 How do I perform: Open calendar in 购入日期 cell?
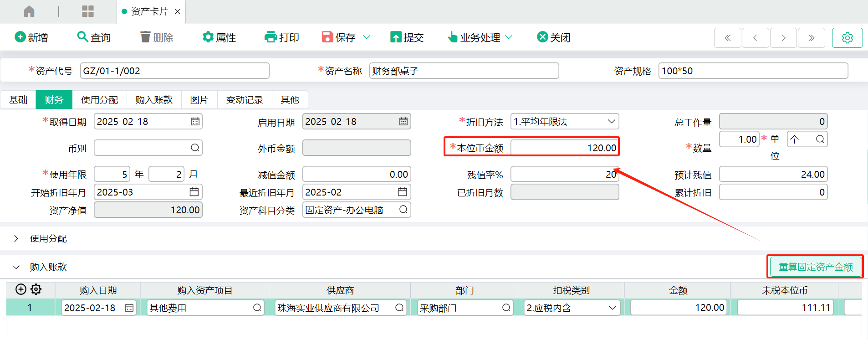(129, 308)
